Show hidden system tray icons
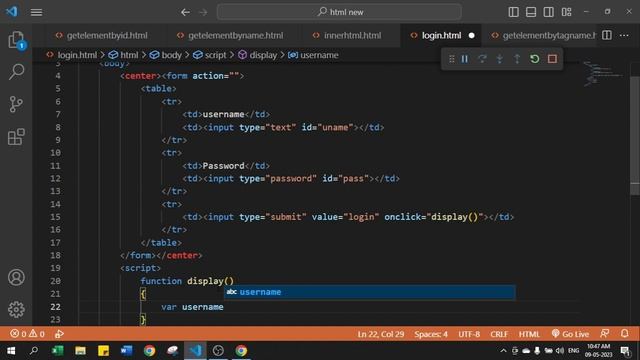Screen dimensions: 640x360 (503, 351)
